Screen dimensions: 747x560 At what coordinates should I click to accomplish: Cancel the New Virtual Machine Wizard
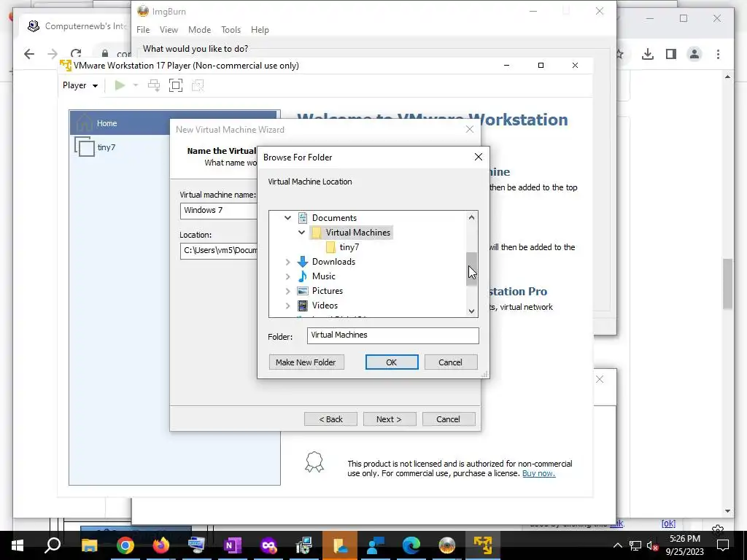click(449, 419)
